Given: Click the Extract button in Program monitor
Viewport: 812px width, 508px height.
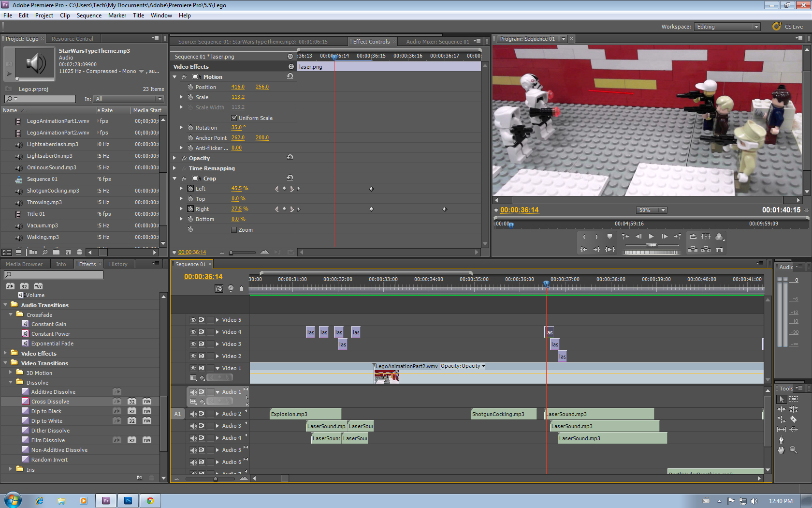Looking at the screenshot, I should (706, 250).
